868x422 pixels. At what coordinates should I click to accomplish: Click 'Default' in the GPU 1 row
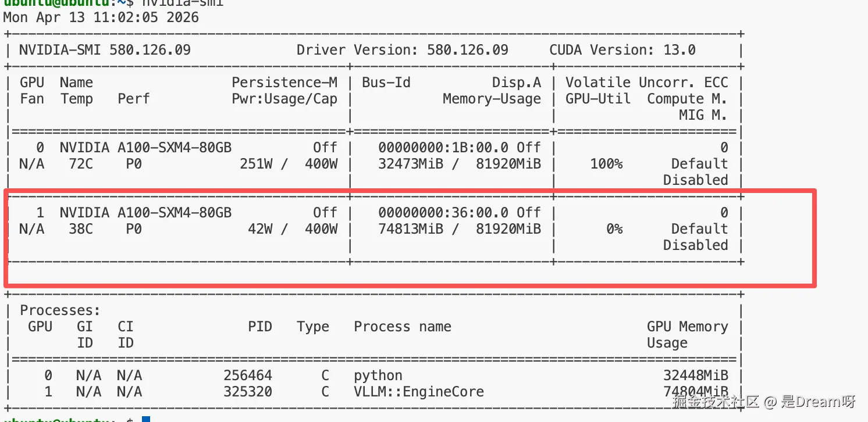point(699,229)
